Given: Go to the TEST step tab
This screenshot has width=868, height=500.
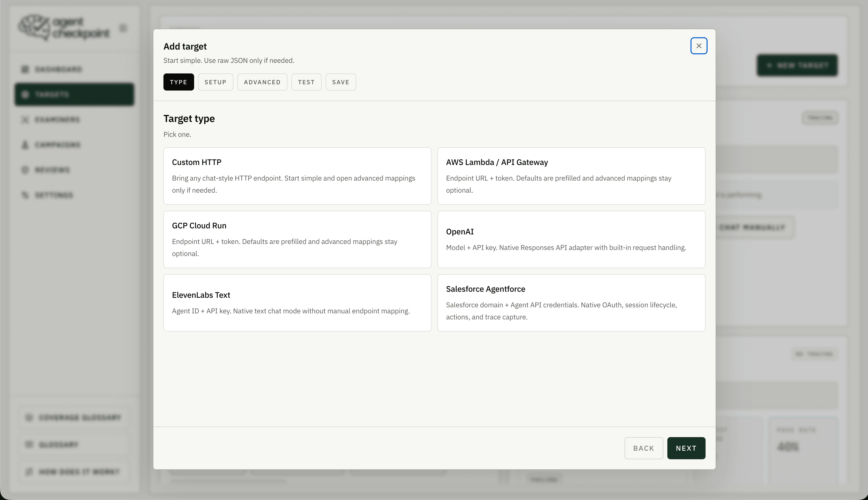Looking at the screenshot, I should (x=306, y=82).
